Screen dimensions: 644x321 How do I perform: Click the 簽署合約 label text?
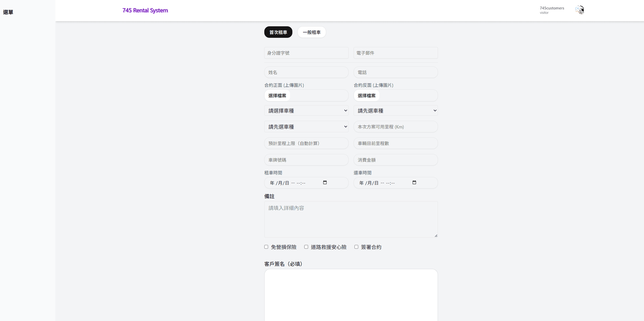[x=371, y=247]
